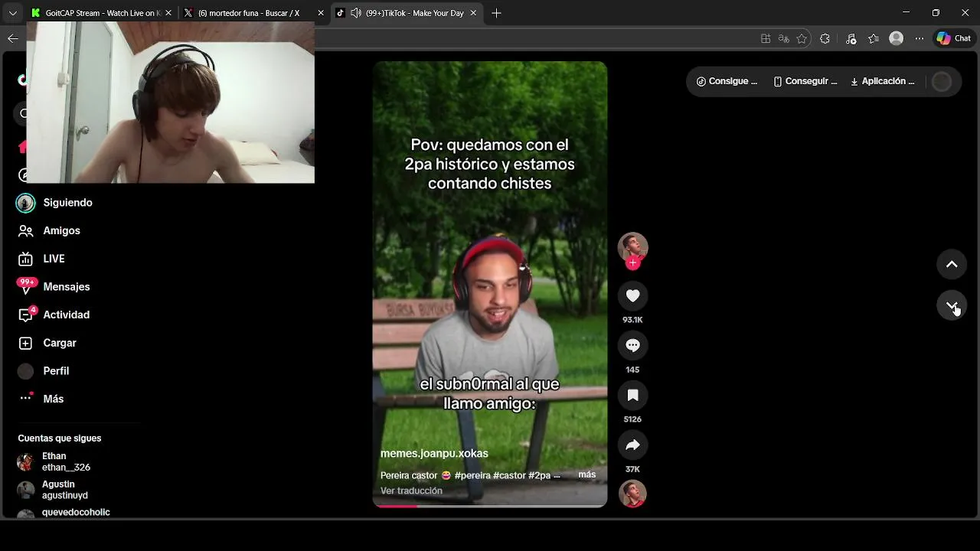Open a new browser tab with the plus

point(496,13)
